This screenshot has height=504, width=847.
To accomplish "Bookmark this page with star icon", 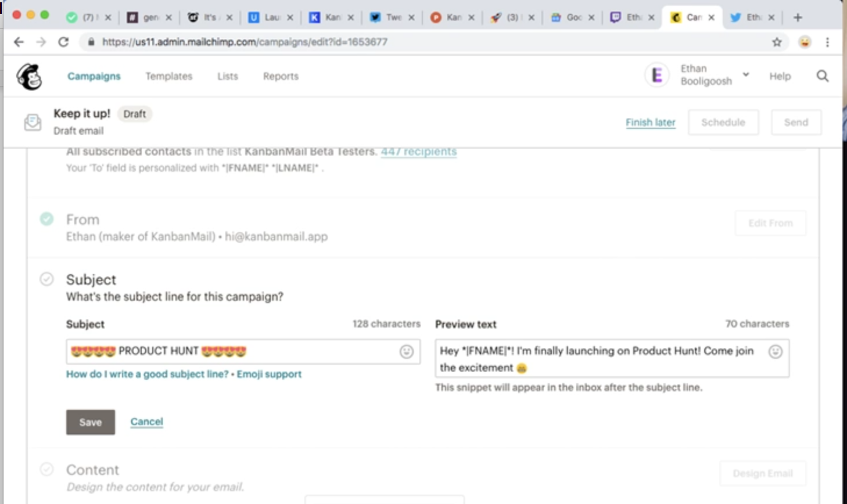I will point(777,42).
